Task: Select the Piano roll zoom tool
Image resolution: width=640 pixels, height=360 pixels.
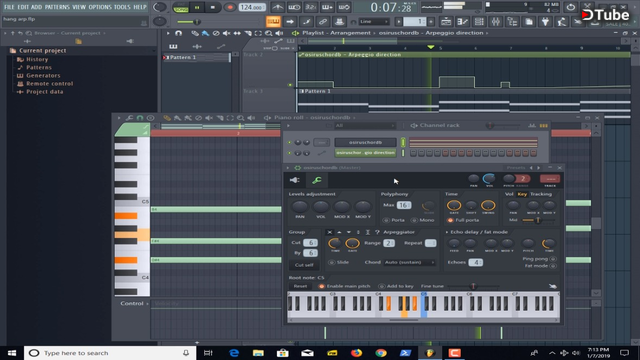Action: (x=241, y=118)
